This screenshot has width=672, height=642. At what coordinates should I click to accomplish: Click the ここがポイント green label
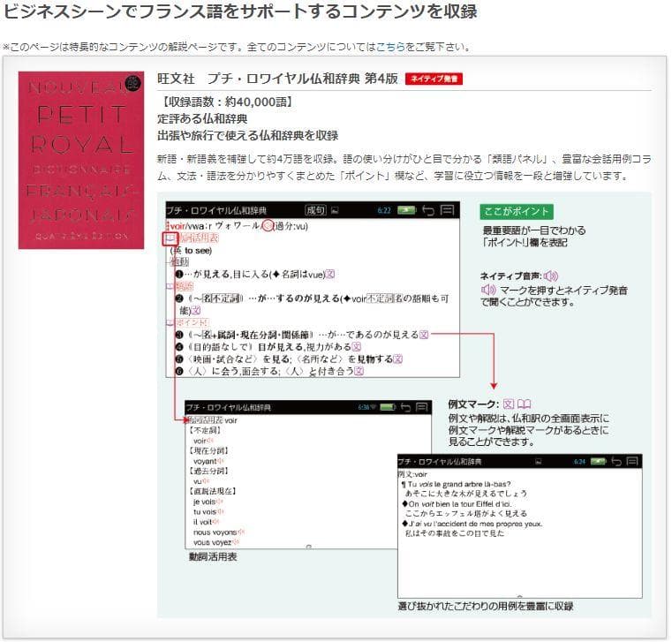(517, 212)
